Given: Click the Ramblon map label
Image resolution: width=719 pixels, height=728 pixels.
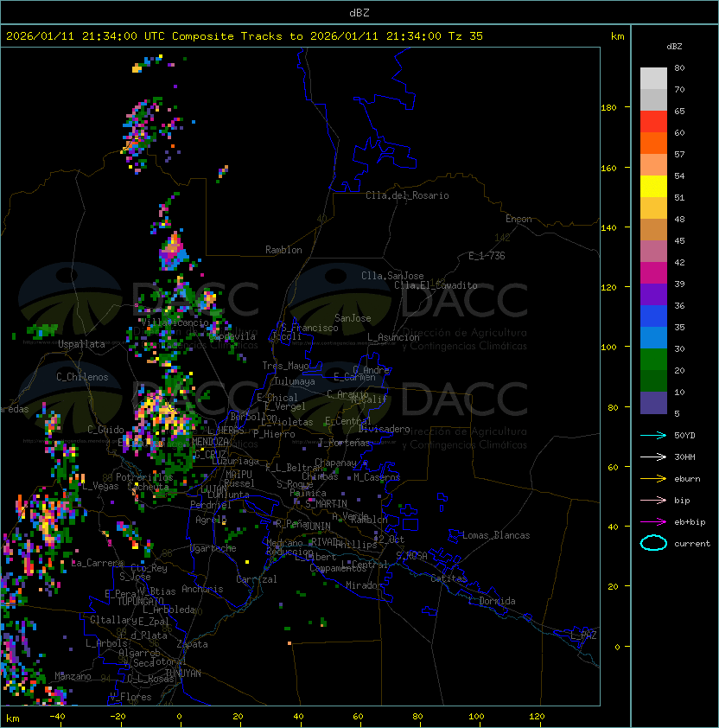Looking at the screenshot, I should 283,250.
